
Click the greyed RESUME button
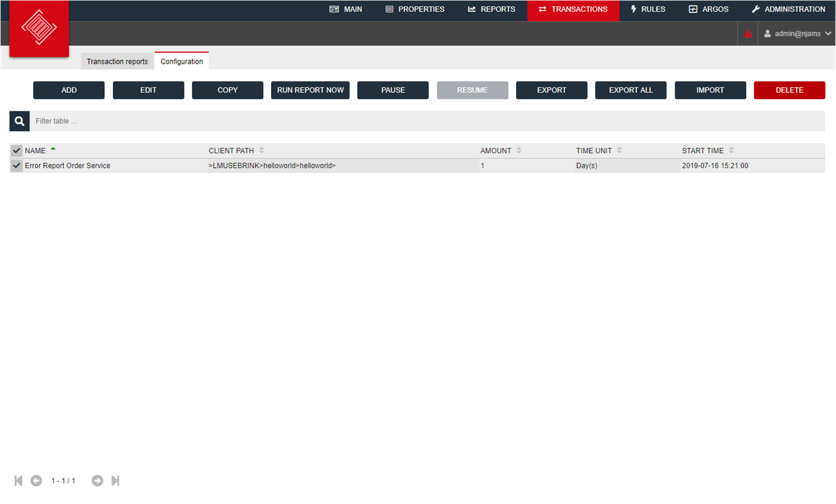coord(473,90)
